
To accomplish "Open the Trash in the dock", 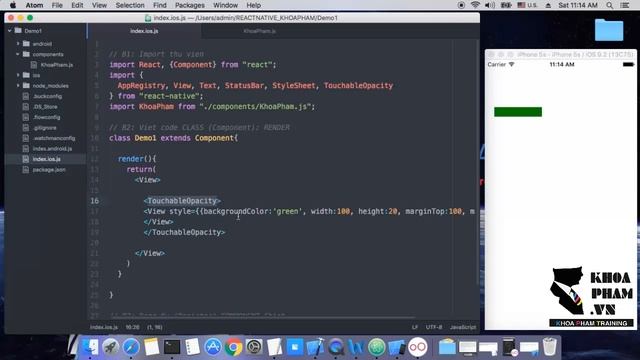I will 550,347.
